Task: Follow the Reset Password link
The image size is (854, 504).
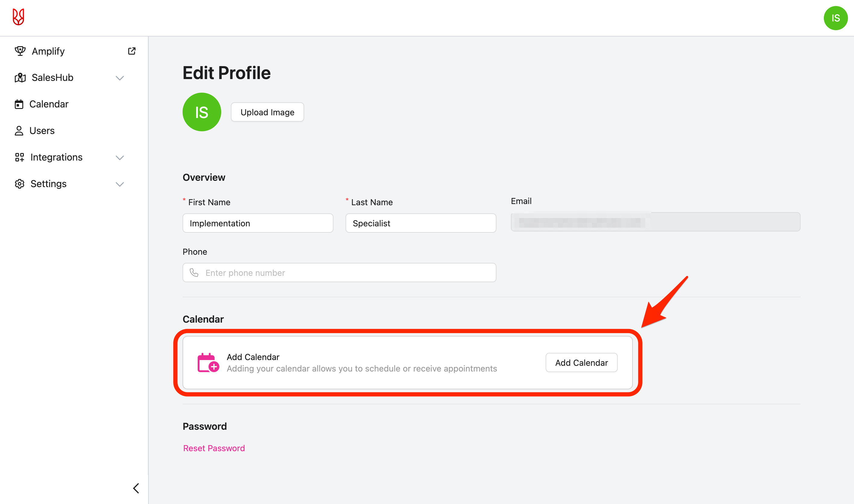Action: pyautogui.click(x=214, y=448)
